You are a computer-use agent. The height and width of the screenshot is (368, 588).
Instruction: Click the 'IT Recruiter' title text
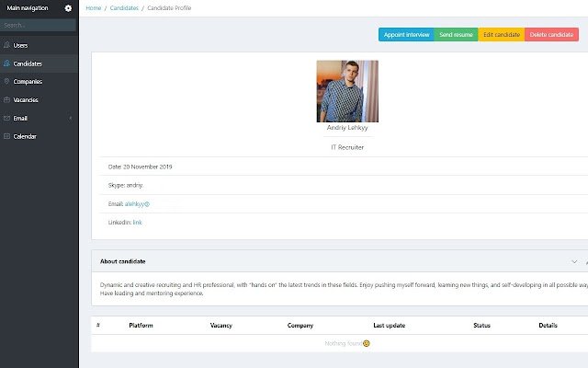click(x=347, y=147)
